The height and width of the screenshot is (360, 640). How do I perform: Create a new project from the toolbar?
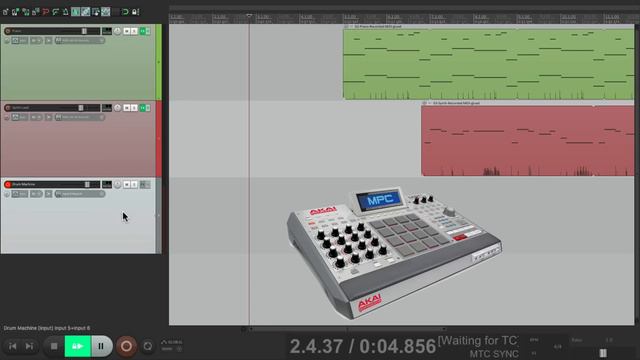point(5,12)
